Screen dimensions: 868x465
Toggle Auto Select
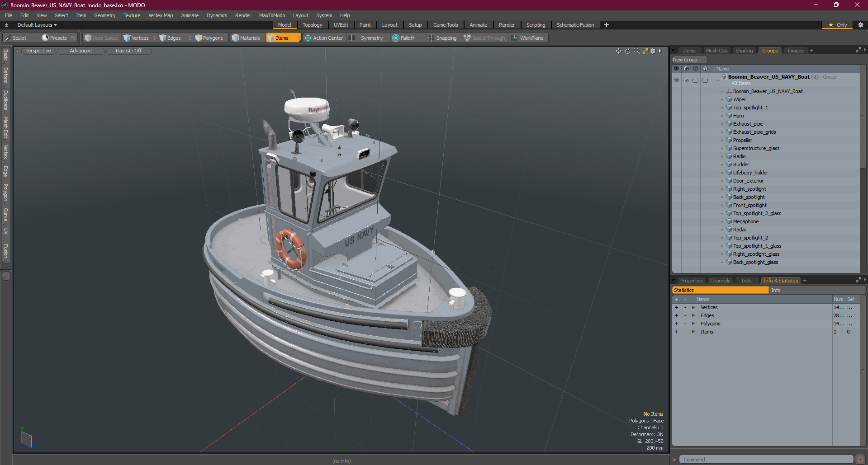pyautogui.click(x=101, y=38)
